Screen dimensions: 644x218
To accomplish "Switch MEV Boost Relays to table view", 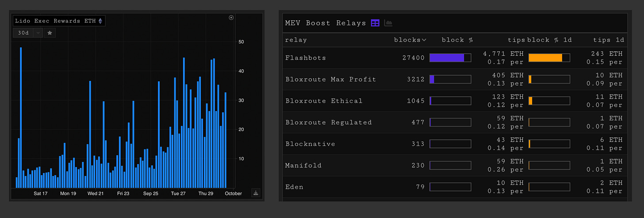I will [375, 23].
